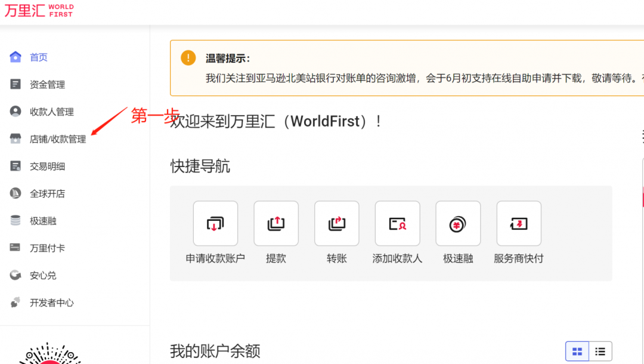
Task: Click the WorldFirst 万里汇 logo
Action: coord(38,10)
